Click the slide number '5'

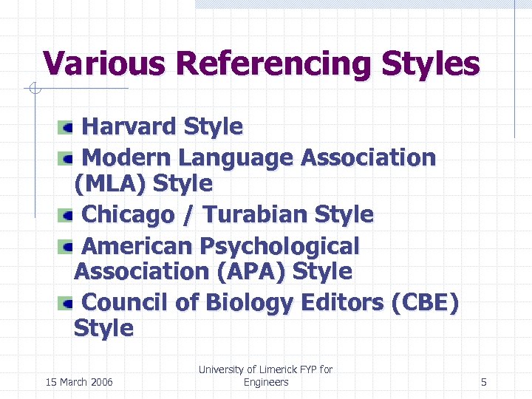[484, 383]
